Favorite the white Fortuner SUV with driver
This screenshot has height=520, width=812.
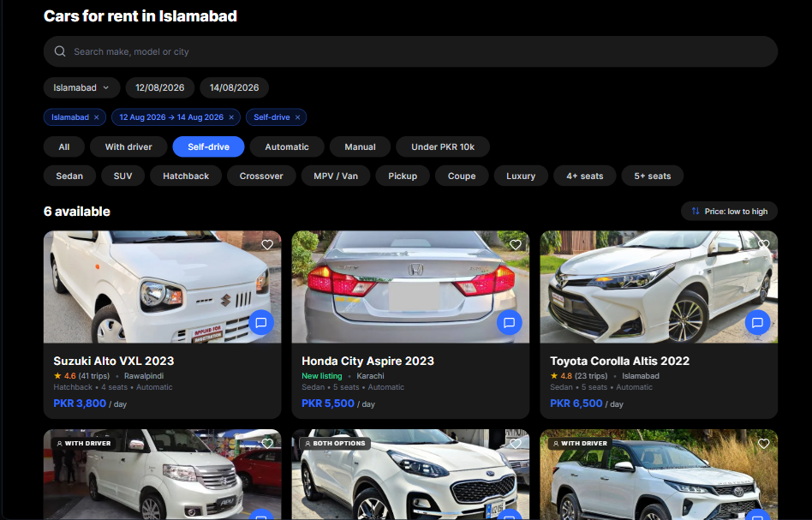(764, 444)
